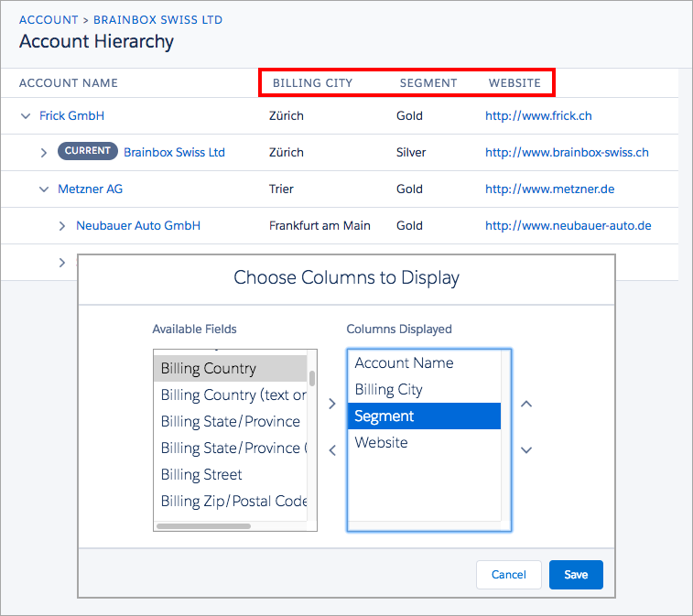Screen dimensions: 693x616
Task: Collapse the Frick GmbH hierarchy row
Action: tap(25, 116)
